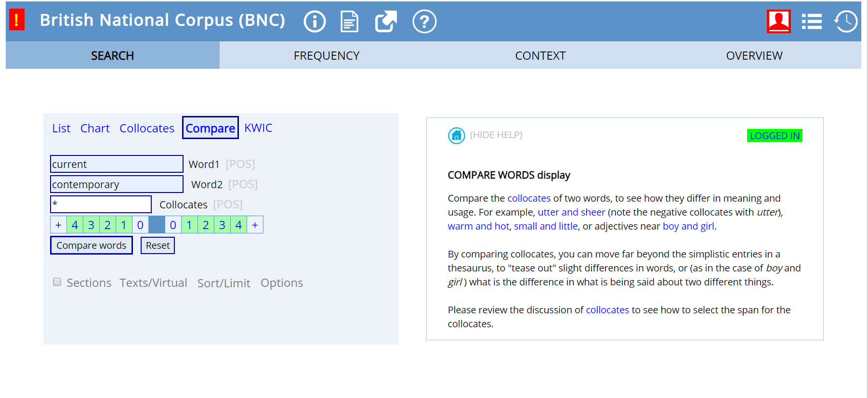Switch to the FREQUENCY tab
Screen dimensions: 868x398
click(327, 56)
